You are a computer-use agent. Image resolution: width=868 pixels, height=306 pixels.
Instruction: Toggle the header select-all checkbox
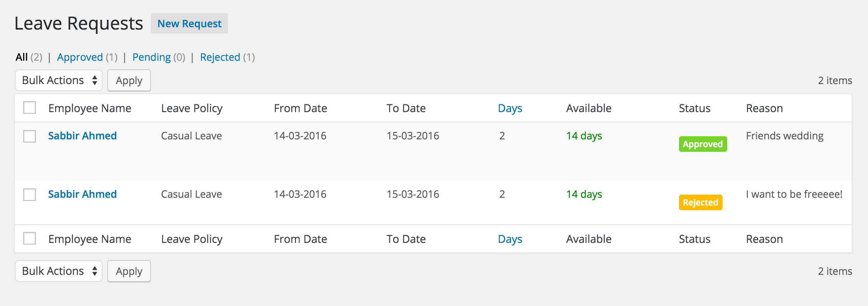30,108
